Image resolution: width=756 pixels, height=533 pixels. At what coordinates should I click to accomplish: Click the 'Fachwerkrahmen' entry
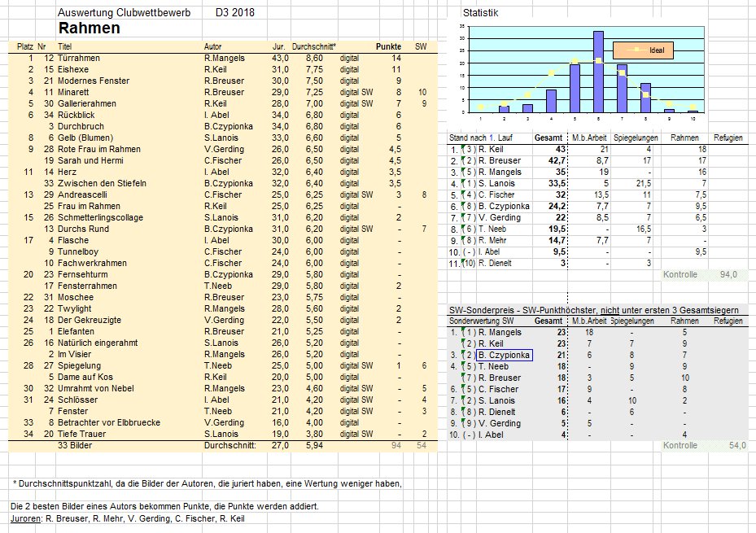tap(92, 263)
